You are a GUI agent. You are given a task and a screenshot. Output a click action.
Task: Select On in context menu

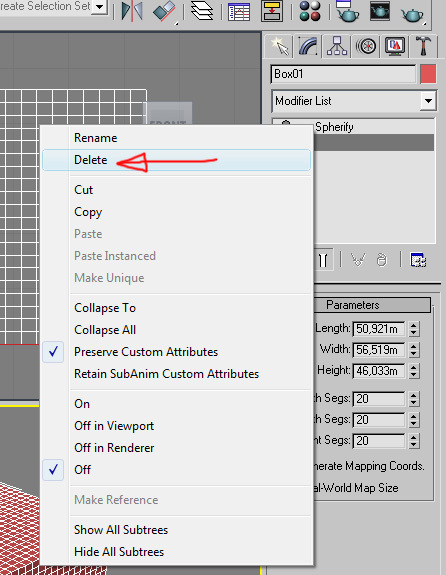[176, 404]
